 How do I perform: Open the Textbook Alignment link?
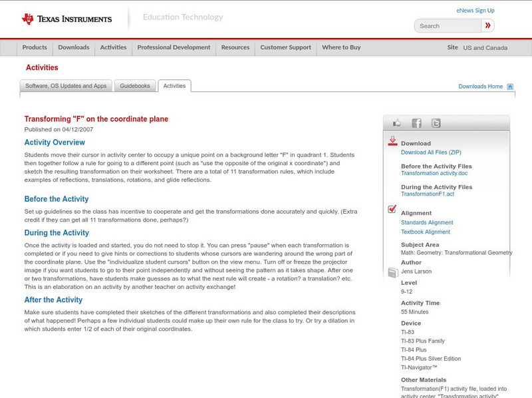click(x=426, y=232)
